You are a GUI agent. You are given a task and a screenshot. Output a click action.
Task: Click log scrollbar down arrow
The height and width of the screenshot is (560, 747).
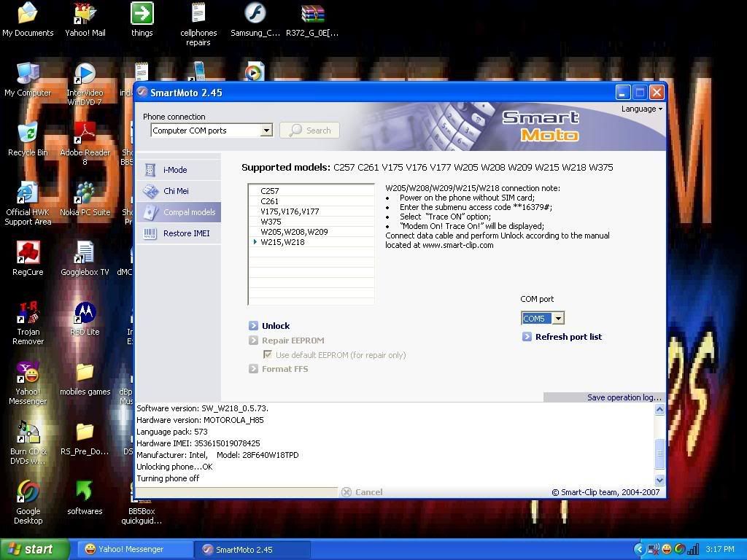659,480
